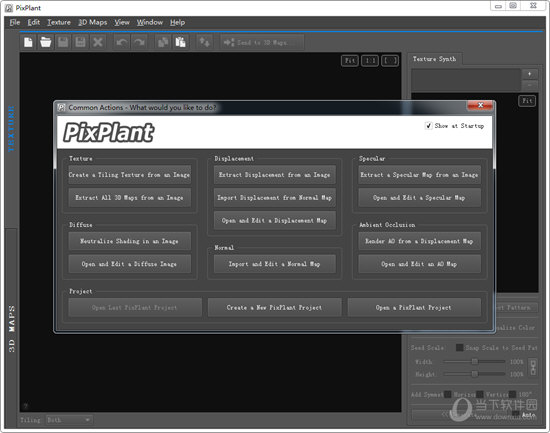Open a file using the folder icon

tap(46, 42)
